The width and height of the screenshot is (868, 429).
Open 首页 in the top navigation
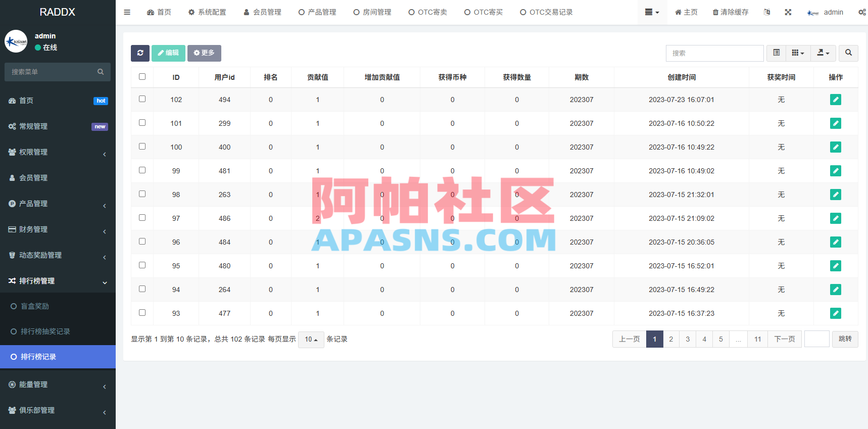[x=159, y=12]
